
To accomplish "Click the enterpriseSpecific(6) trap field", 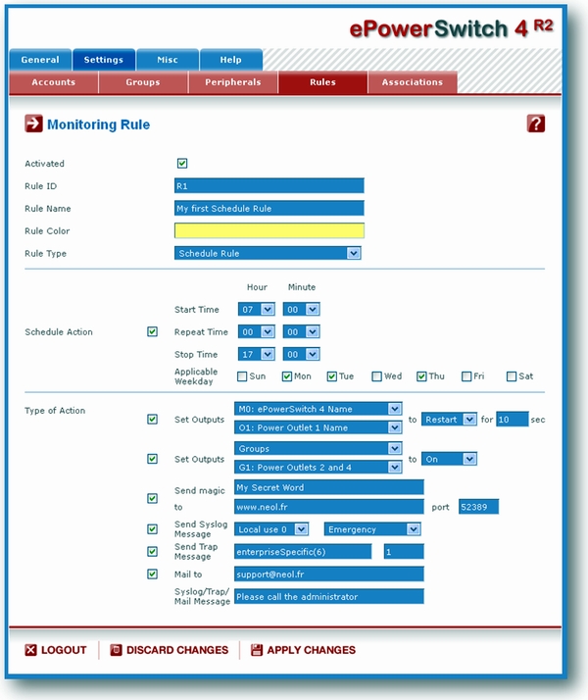I will tap(303, 551).
